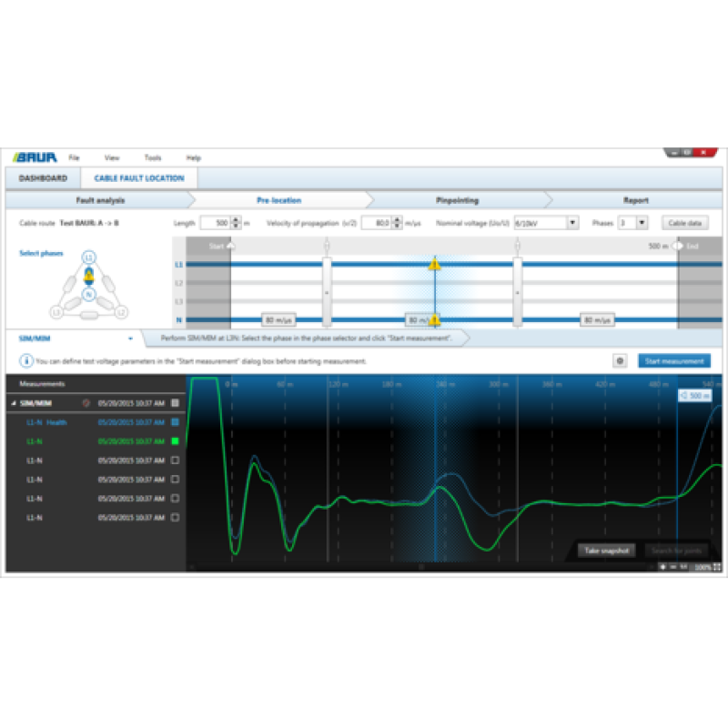728x728 pixels.
Task: Toggle visibility checkbox for L1-N Health trace
Action: tap(175, 422)
